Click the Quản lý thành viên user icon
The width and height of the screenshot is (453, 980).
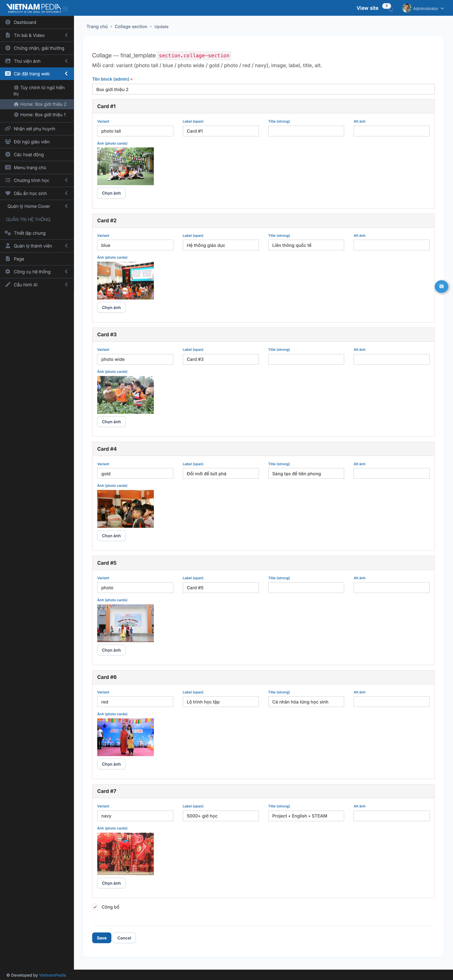click(x=8, y=246)
